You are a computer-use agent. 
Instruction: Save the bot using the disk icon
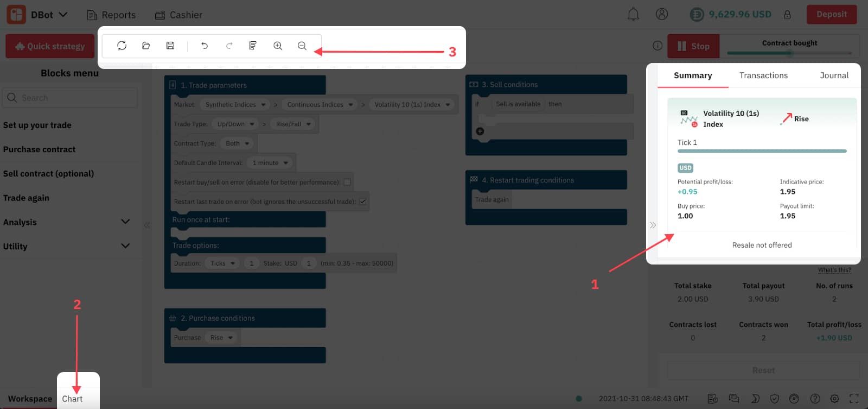(x=170, y=46)
